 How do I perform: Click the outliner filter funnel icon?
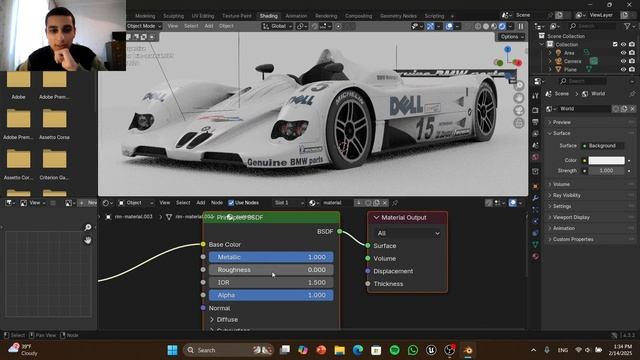[x=627, y=26]
